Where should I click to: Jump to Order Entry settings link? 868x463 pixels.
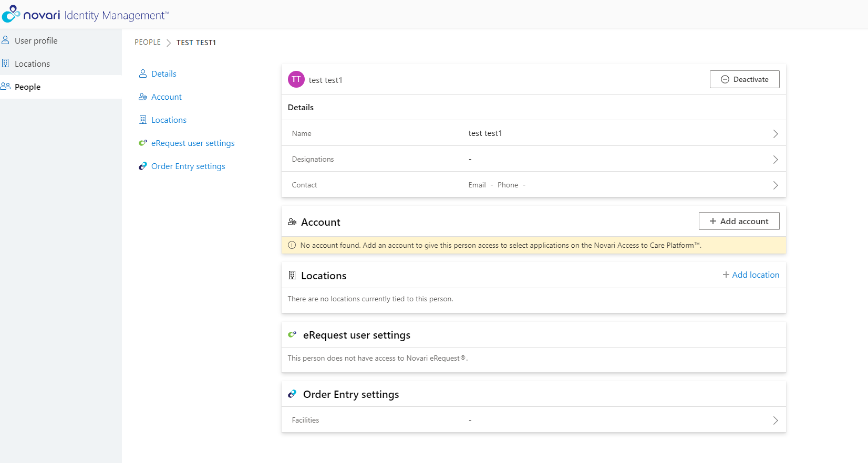coord(188,166)
